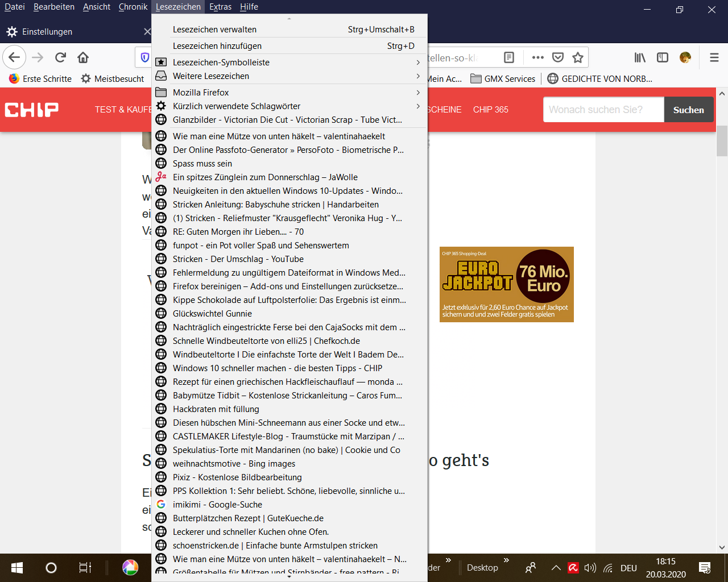728x582 pixels.
Task: Open page actions three-dot menu
Action: click(537, 57)
